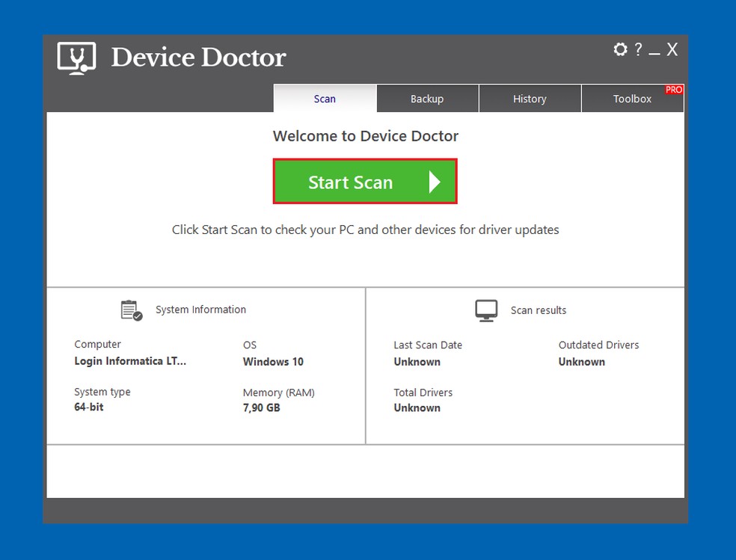Minimize the Device Doctor window
Viewport: 736px width, 560px height.
coord(654,51)
